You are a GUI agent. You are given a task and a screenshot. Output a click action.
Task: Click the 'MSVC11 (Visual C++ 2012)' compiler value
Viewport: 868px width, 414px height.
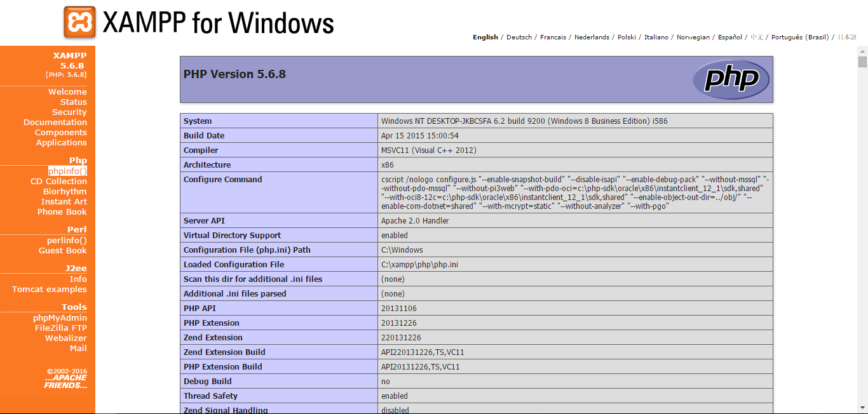tap(429, 150)
